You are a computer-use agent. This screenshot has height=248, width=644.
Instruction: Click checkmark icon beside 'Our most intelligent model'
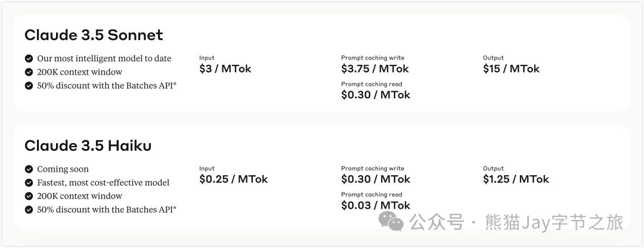pos(29,58)
